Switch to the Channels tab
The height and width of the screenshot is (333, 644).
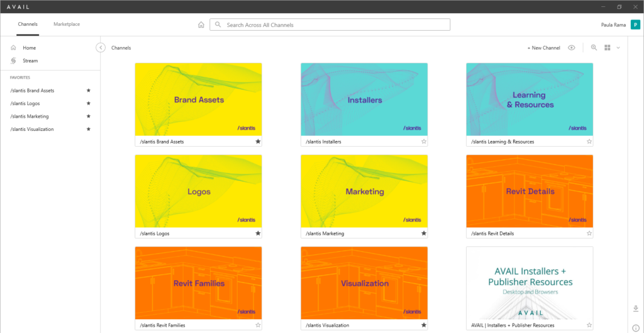pyautogui.click(x=28, y=25)
